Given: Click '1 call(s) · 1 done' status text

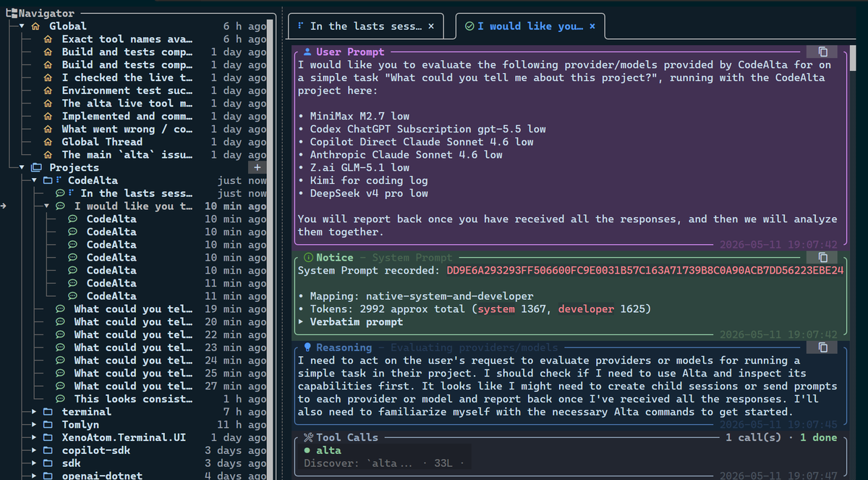Looking at the screenshot, I should click(781, 437).
